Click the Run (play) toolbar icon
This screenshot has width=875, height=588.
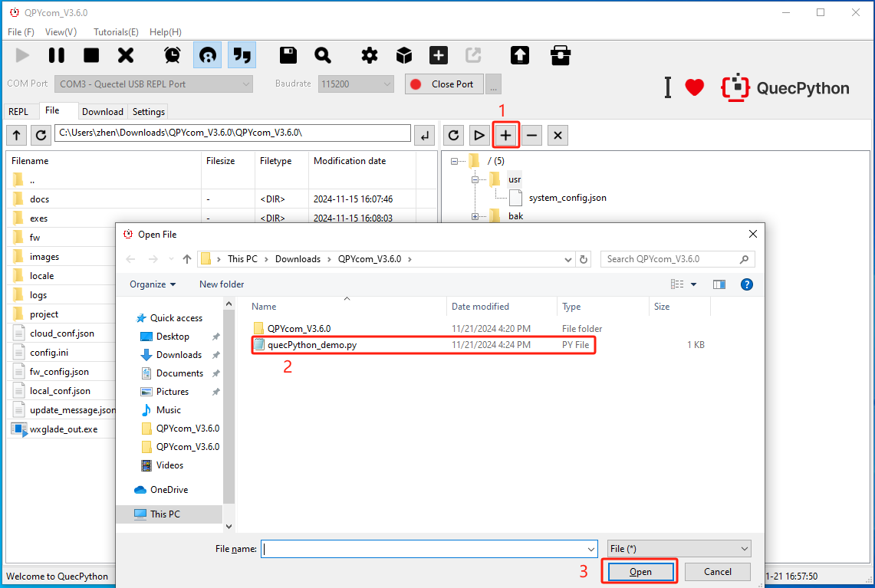point(22,55)
